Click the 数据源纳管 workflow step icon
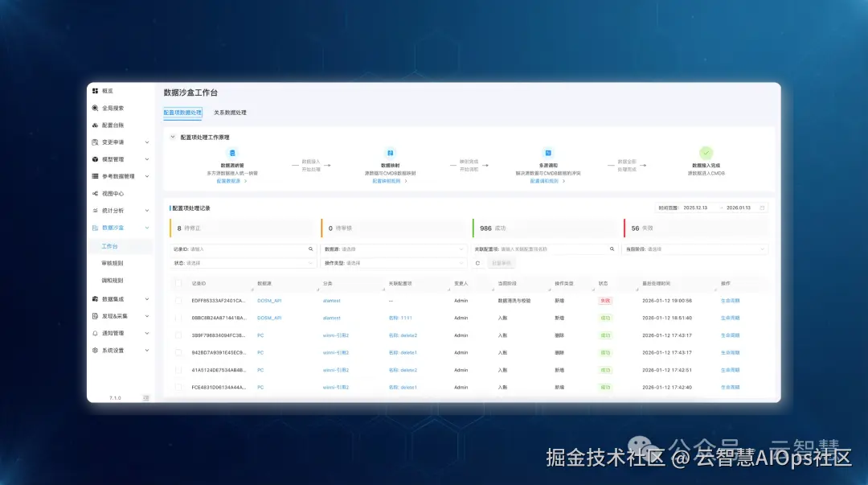The image size is (868, 485). click(x=232, y=153)
